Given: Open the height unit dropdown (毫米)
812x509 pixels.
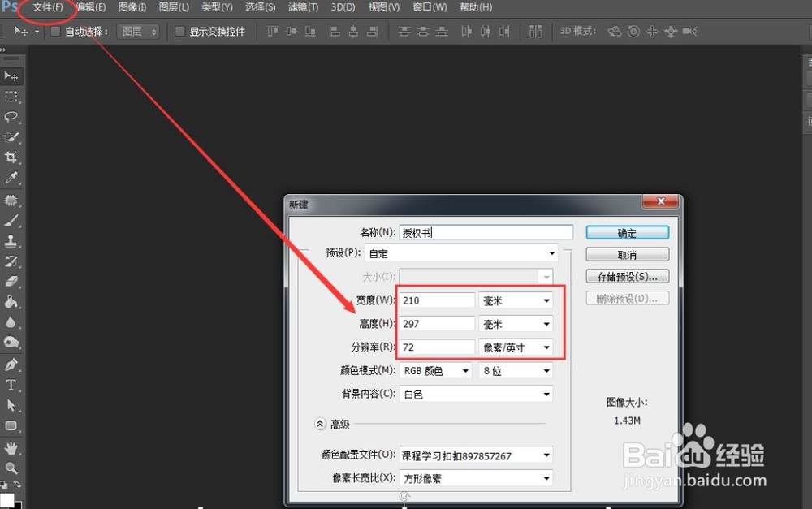Looking at the screenshot, I should coord(516,324).
